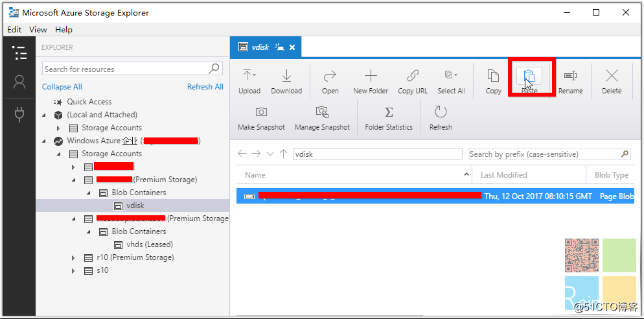This screenshot has height=319, width=644.
Task: Click the forward arrow navigation button
Action: [256, 154]
